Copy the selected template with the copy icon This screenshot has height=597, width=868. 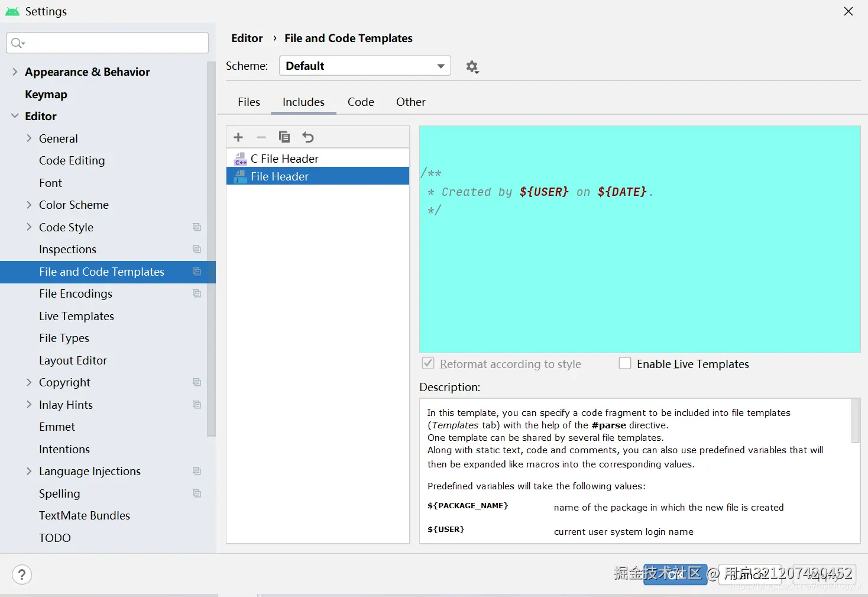pyautogui.click(x=284, y=137)
